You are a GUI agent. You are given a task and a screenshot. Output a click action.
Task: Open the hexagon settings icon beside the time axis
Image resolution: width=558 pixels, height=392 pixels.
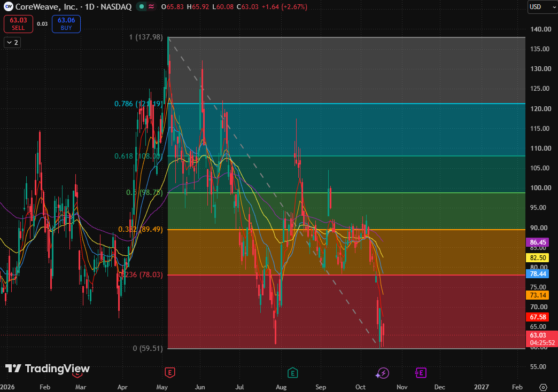(x=543, y=387)
